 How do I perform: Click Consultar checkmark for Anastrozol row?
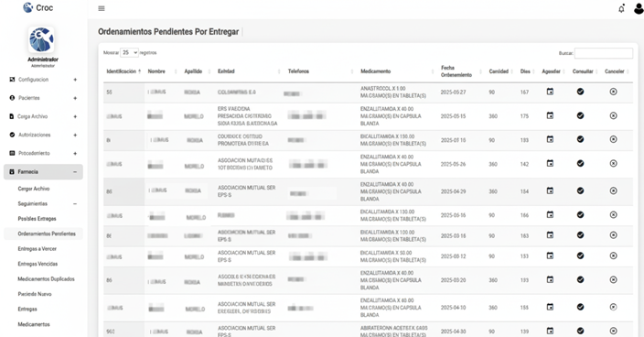tap(580, 92)
